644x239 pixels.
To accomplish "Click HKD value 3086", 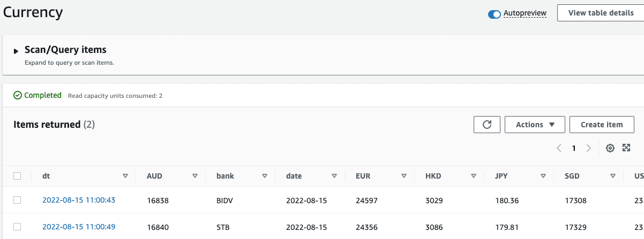I will [434, 227].
